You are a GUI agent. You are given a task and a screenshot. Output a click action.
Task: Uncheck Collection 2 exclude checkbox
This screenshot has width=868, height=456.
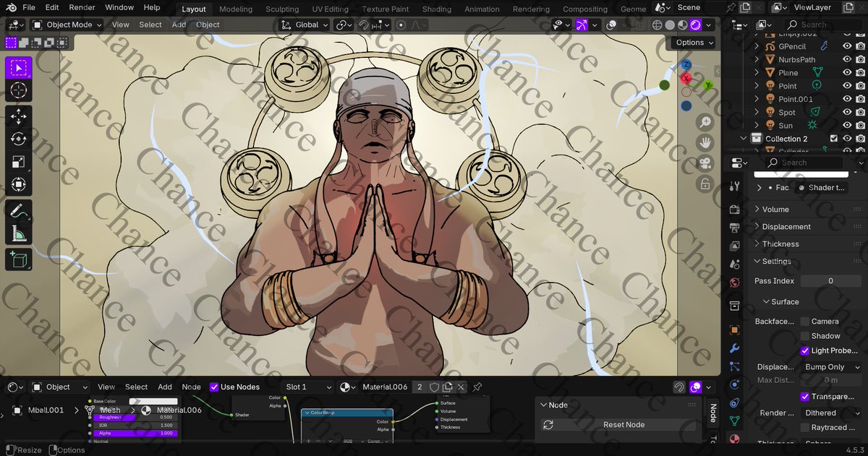pyautogui.click(x=834, y=138)
